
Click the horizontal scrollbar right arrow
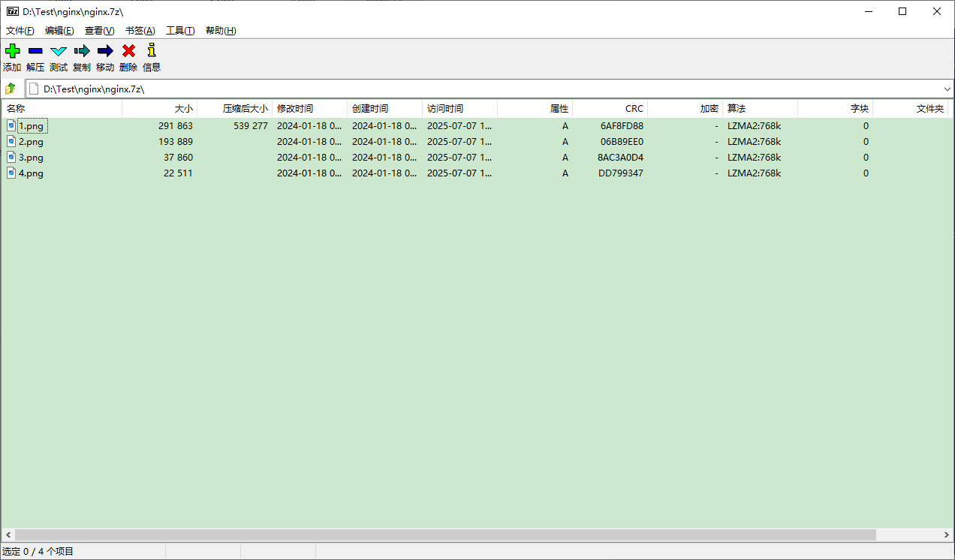point(947,535)
